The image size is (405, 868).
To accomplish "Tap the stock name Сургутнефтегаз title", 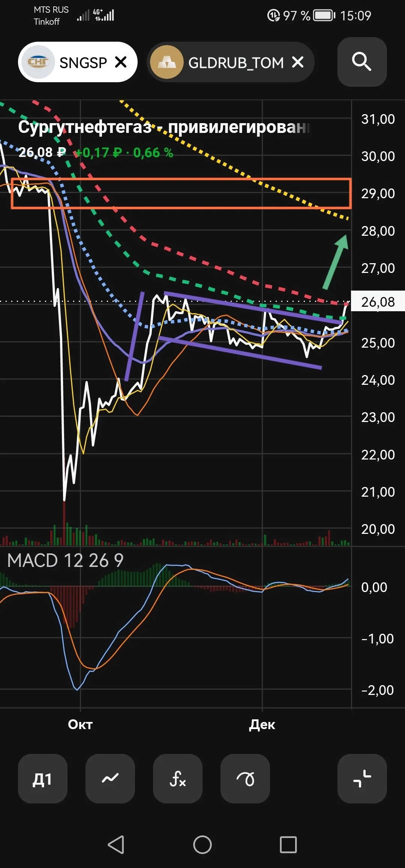I will pos(164,127).
